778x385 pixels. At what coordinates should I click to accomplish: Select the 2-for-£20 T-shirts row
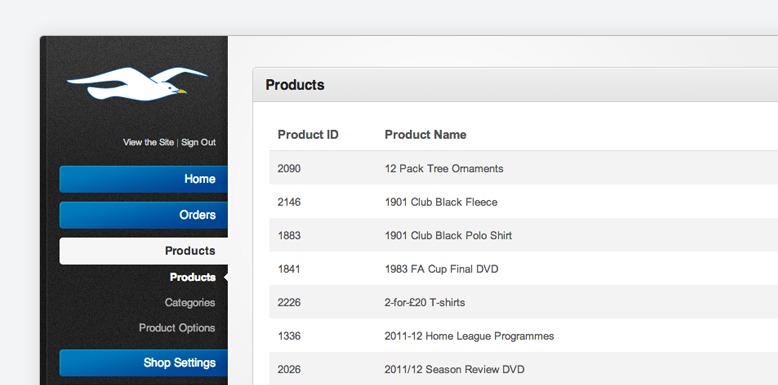click(x=523, y=302)
